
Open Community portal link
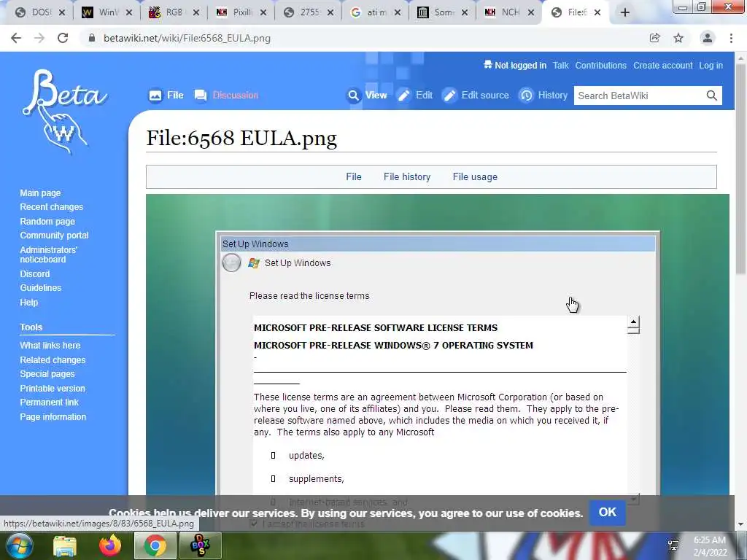click(54, 235)
